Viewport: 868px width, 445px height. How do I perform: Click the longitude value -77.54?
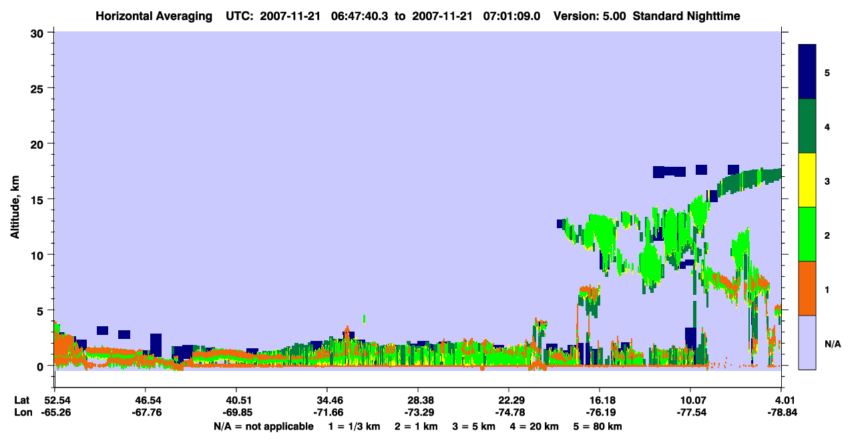pos(690,412)
